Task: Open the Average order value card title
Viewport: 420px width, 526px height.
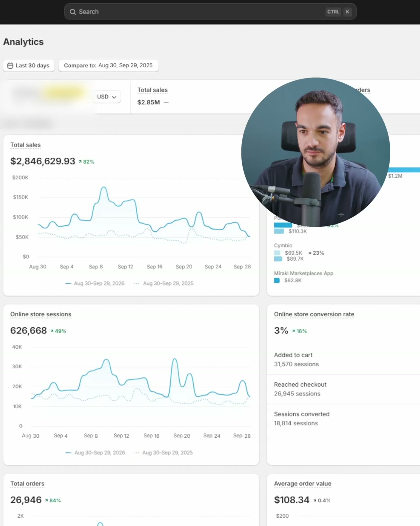Action: tap(303, 483)
